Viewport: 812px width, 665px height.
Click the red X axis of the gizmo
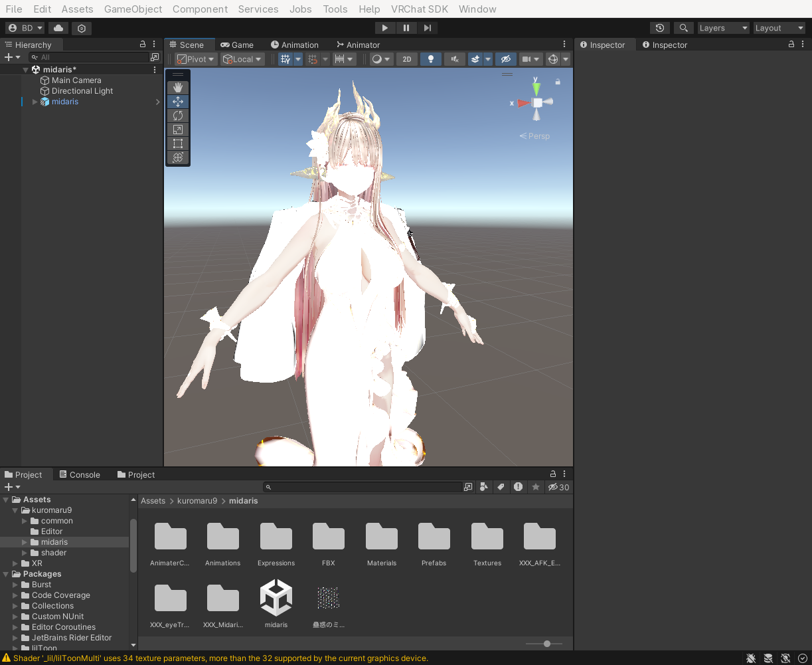[524, 103]
